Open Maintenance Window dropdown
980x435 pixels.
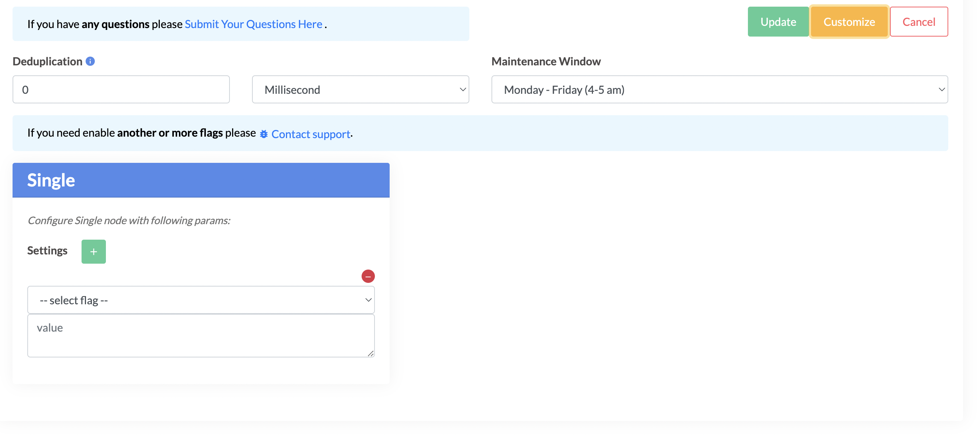(720, 89)
